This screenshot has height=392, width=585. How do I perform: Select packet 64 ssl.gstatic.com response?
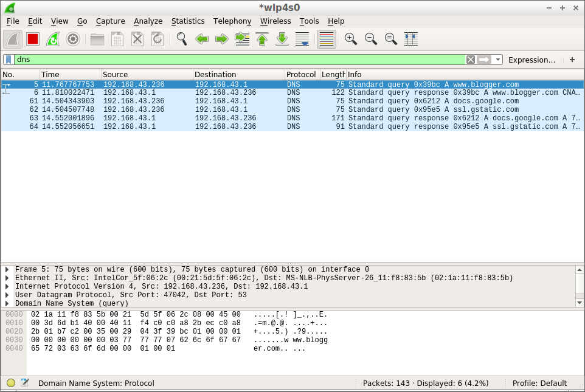tap(292, 127)
